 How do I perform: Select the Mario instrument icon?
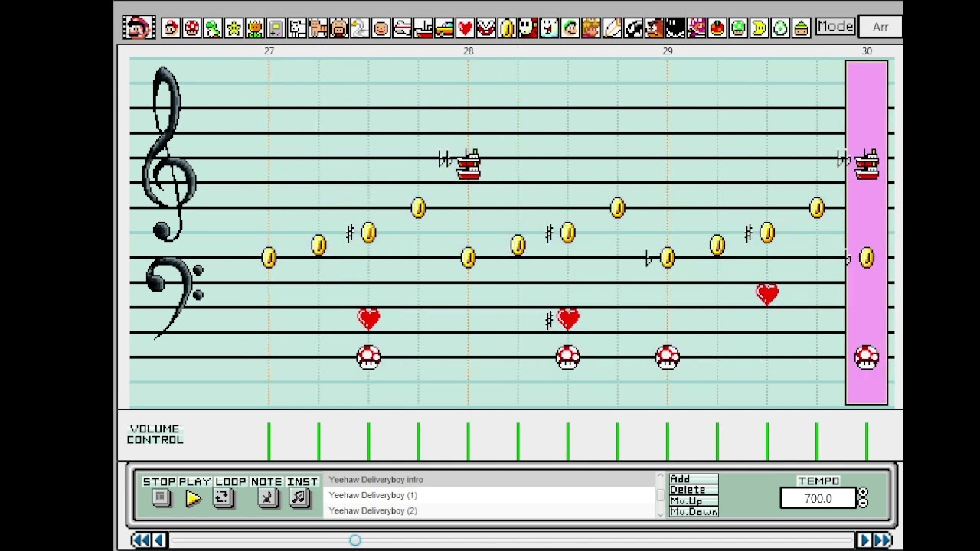pyautogui.click(x=171, y=28)
